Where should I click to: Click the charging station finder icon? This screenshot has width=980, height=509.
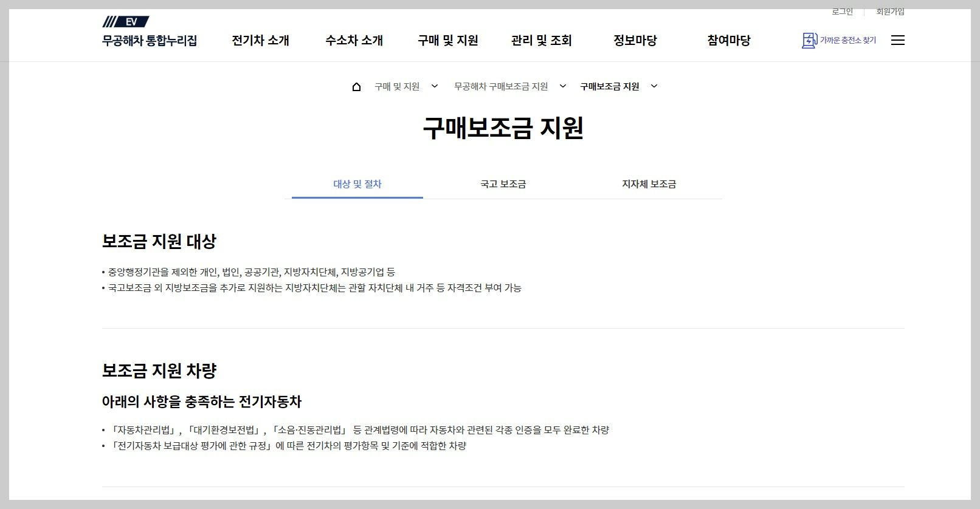pos(809,40)
